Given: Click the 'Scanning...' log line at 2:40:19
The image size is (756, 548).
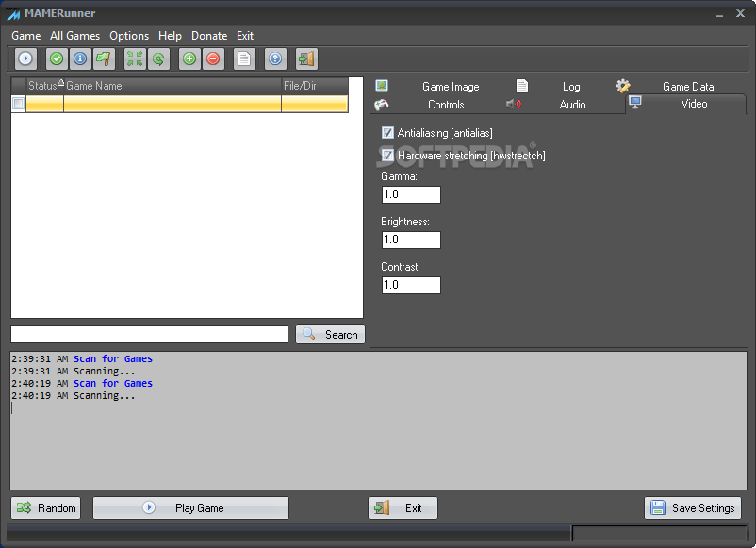Looking at the screenshot, I should click(x=104, y=396).
